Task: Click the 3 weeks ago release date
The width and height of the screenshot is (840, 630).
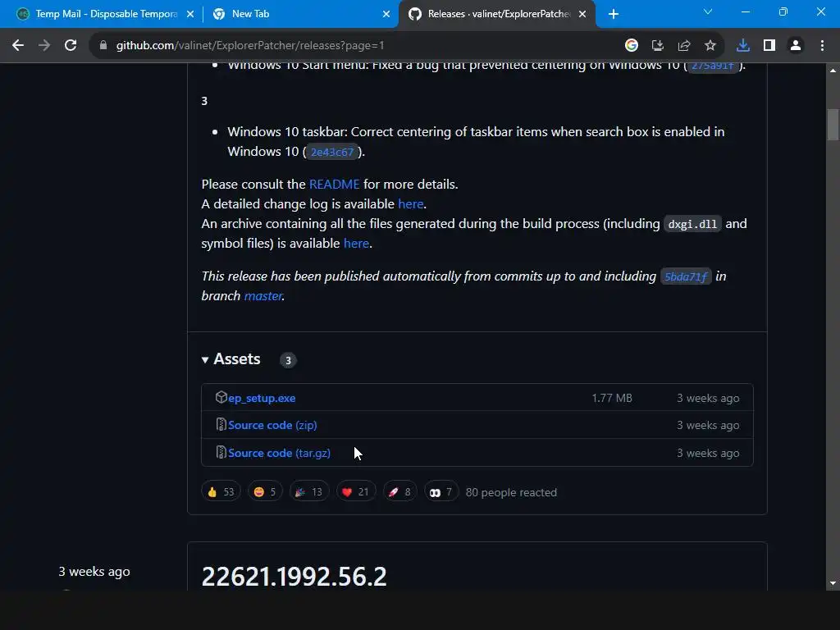Action: pos(94,572)
